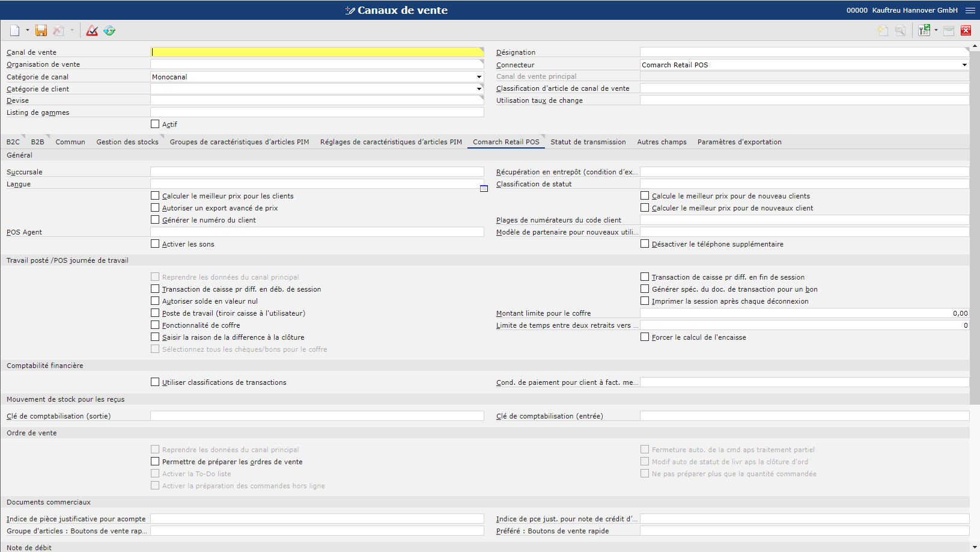The image size is (980, 552).
Task: Click Kauftreu Hannover GmbH company name
Action: [x=915, y=10]
